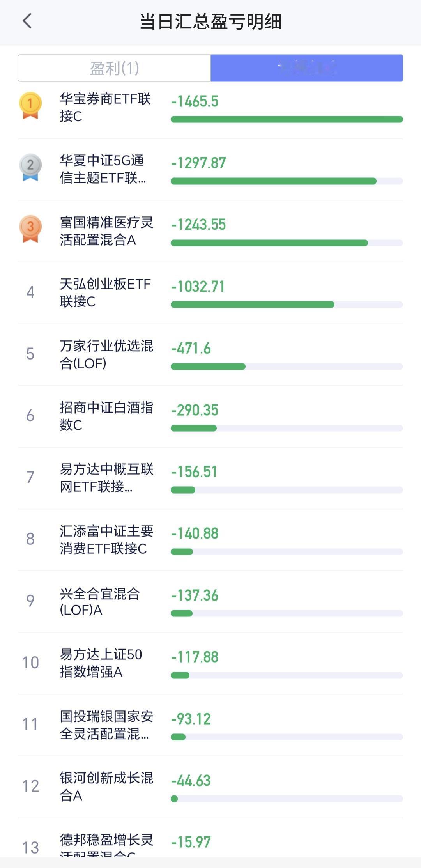Open 华夏中证5G通信主题ETF fund entry

pos(103,169)
